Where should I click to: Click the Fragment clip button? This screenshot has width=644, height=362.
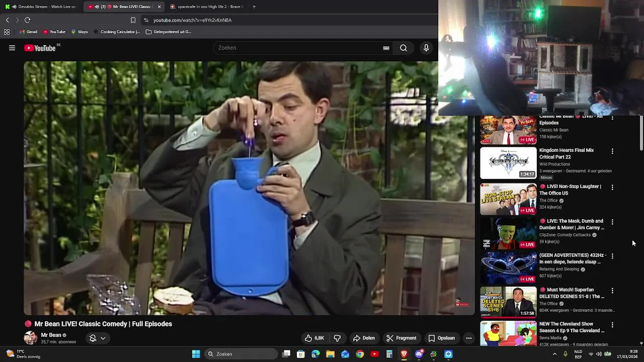(401, 338)
